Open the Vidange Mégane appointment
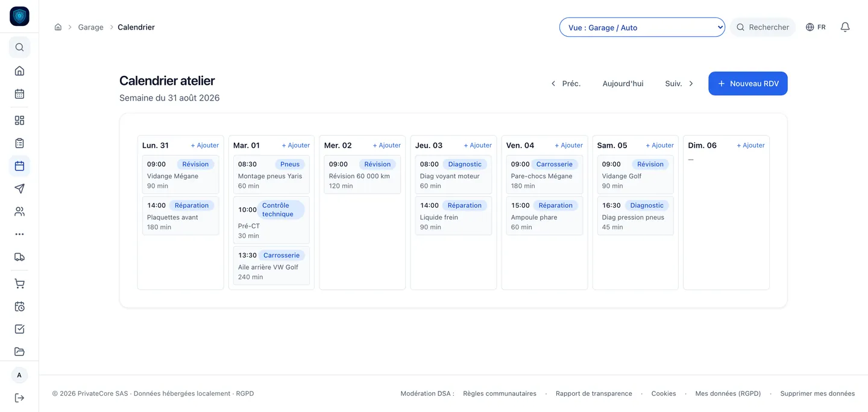Screen dimensions: 868x412 pyautogui.click(x=180, y=175)
